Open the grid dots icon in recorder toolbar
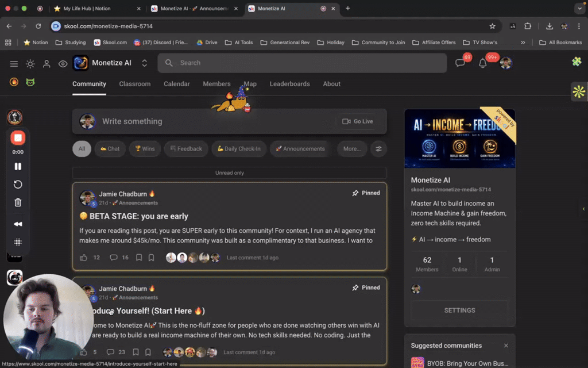588x368 pixels. pyautogui.click(x=18, y=242)
